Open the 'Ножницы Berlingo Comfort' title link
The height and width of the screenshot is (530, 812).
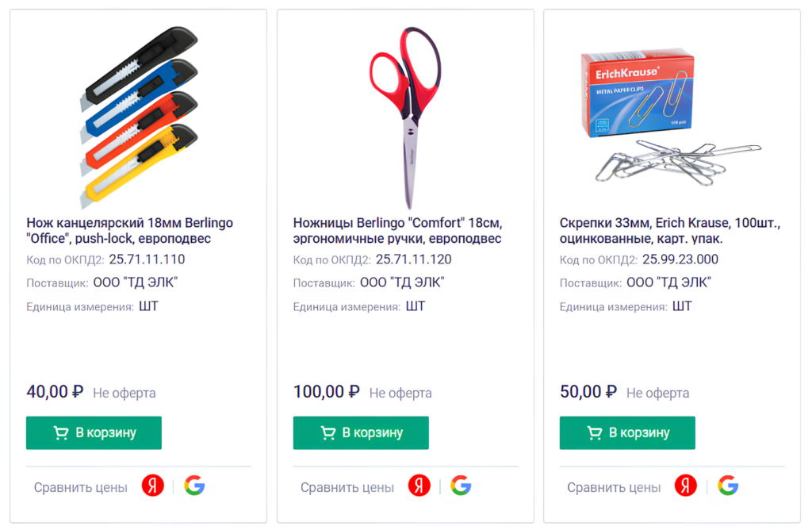click(398, 231)
